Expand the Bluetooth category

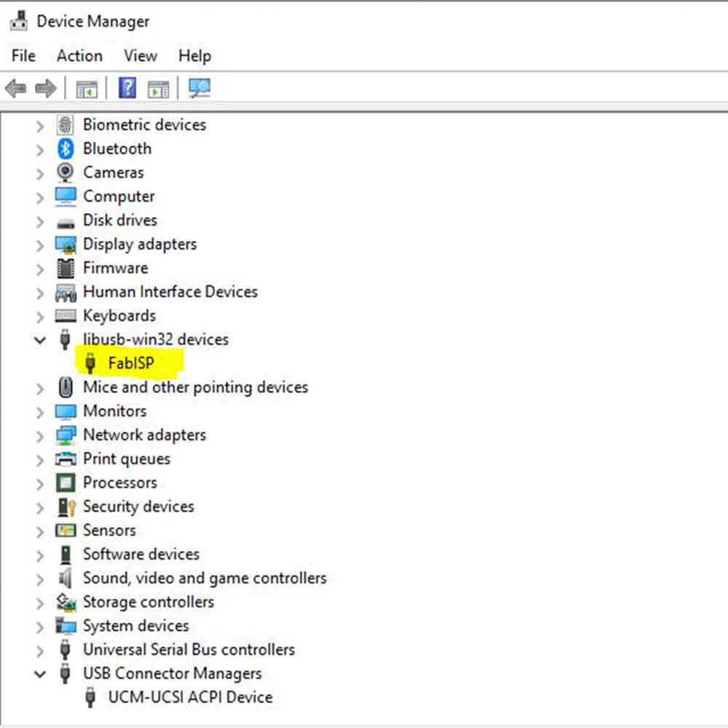tap(40, 150)
